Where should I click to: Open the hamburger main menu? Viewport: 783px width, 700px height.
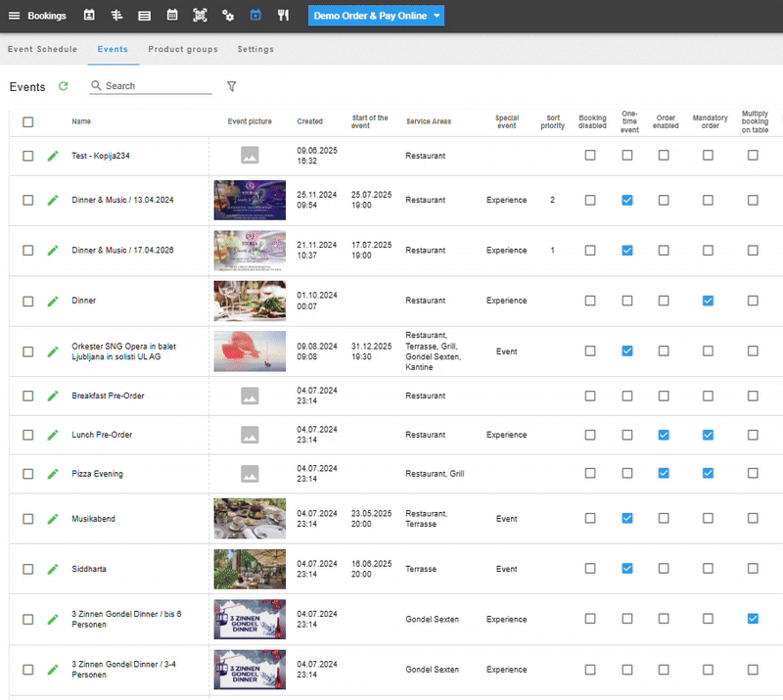pos(14,16)
